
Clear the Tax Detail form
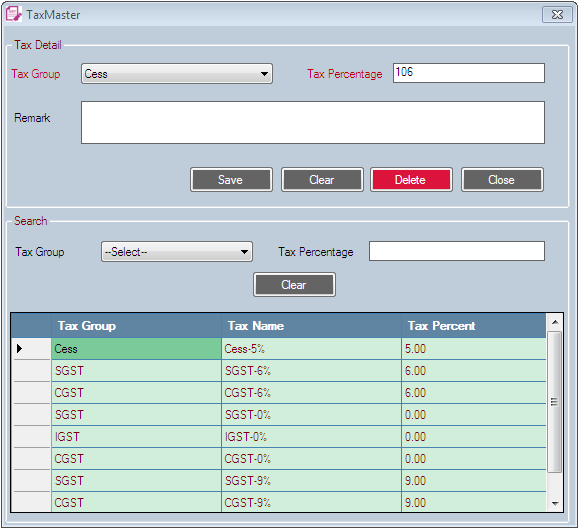click(322, 180)
